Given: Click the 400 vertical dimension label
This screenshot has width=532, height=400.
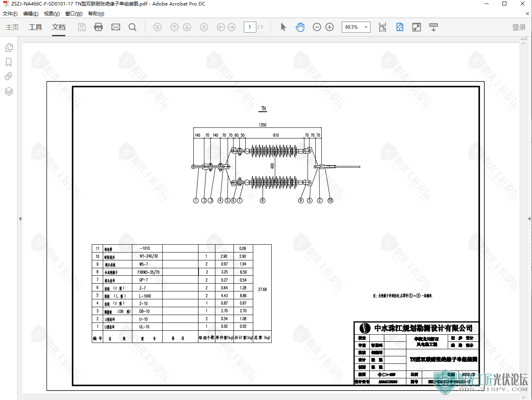Looking at the screenshot, I should pyautogui.click(x=272, y=166).
